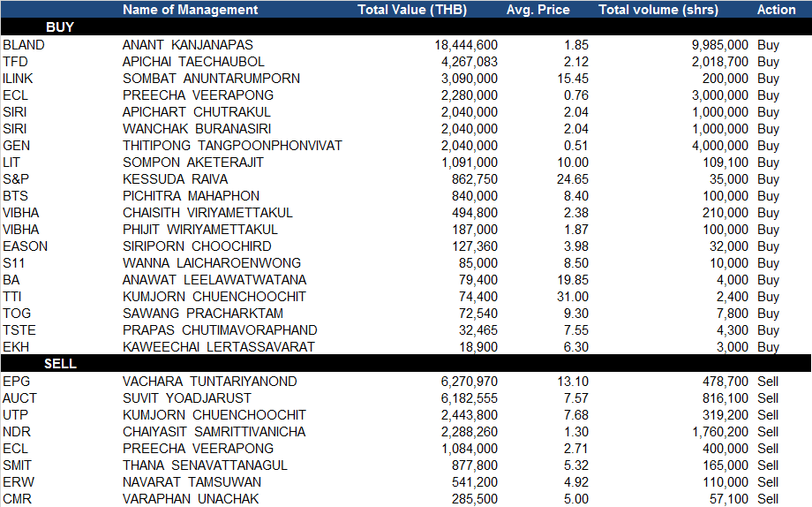Viewport: 812px width, 507px height.
Task: Click the BLAND ticker cell
Action: click(23, 45)
